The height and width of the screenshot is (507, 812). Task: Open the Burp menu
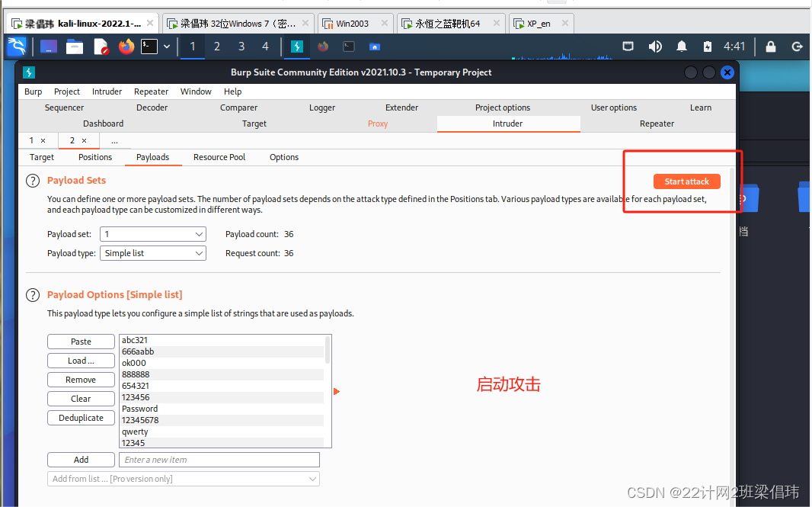click(34, 91)
